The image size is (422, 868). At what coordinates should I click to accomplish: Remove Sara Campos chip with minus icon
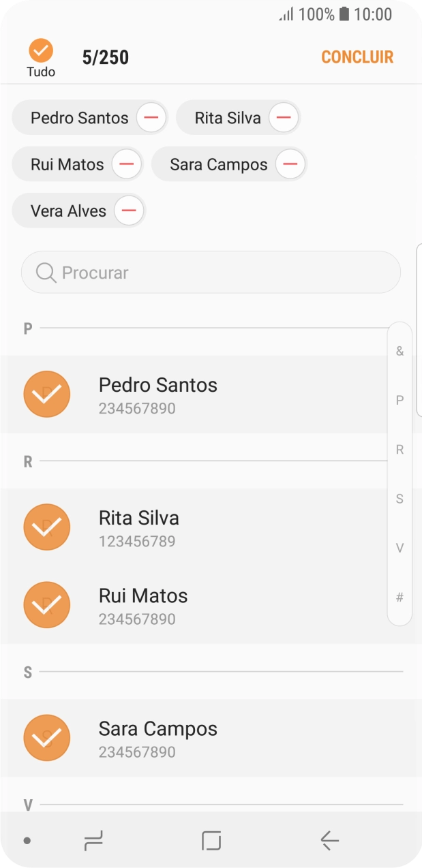tap(290, 164)
